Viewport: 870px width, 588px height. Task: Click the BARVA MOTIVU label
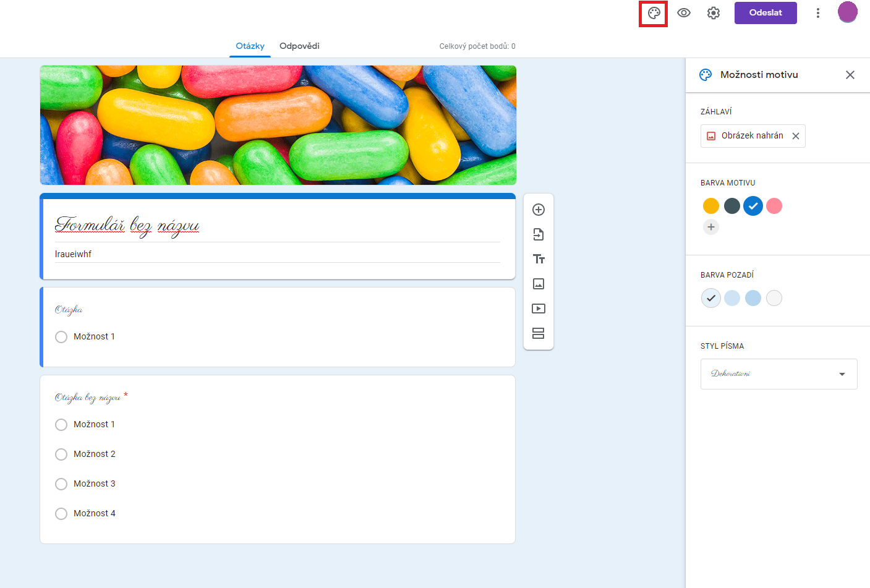[x=728, y=183]
